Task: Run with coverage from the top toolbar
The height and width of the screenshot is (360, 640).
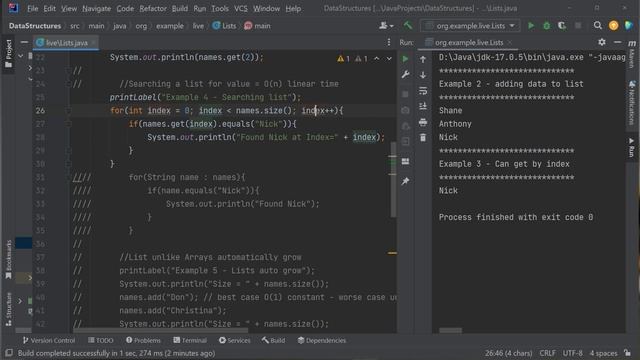Action: pyautogui.click(x=562, y=26)
